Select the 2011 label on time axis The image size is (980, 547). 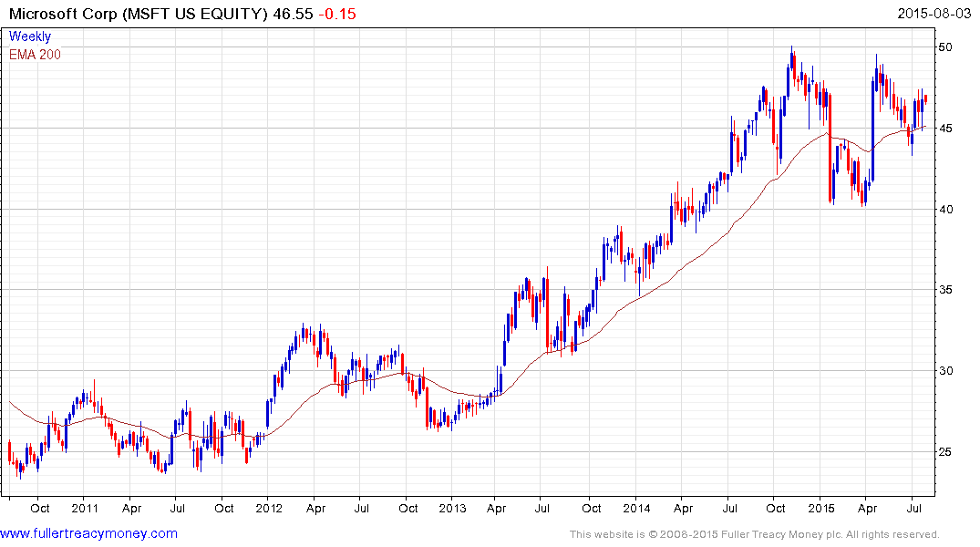84,508
